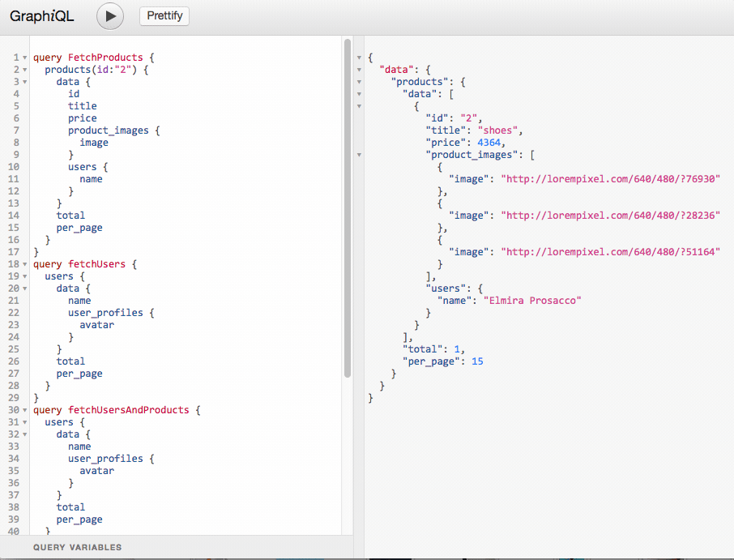Click the query editor vertical scrollbar
This screenshot has height=560, width=734.
point(348,208)
